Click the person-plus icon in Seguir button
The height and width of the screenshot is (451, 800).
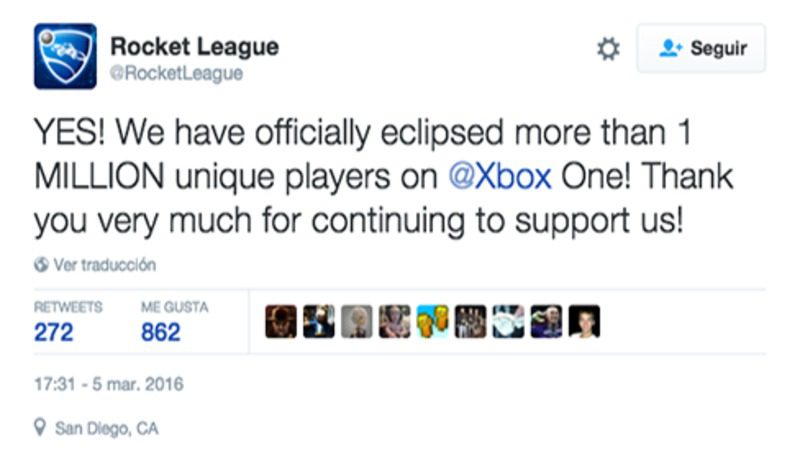tap(670, 48)
